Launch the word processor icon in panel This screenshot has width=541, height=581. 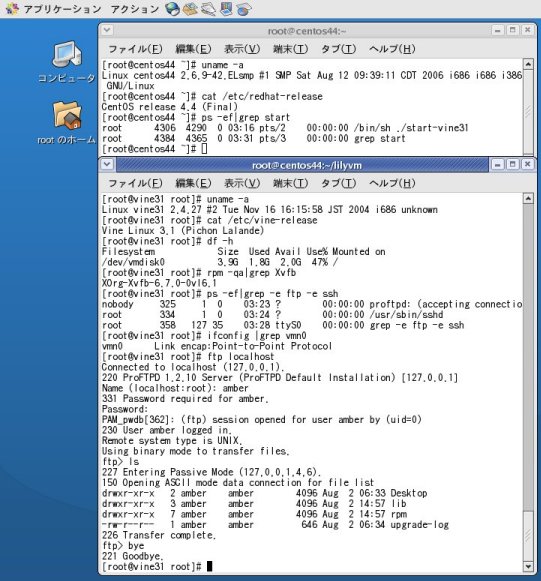point(209,9)
